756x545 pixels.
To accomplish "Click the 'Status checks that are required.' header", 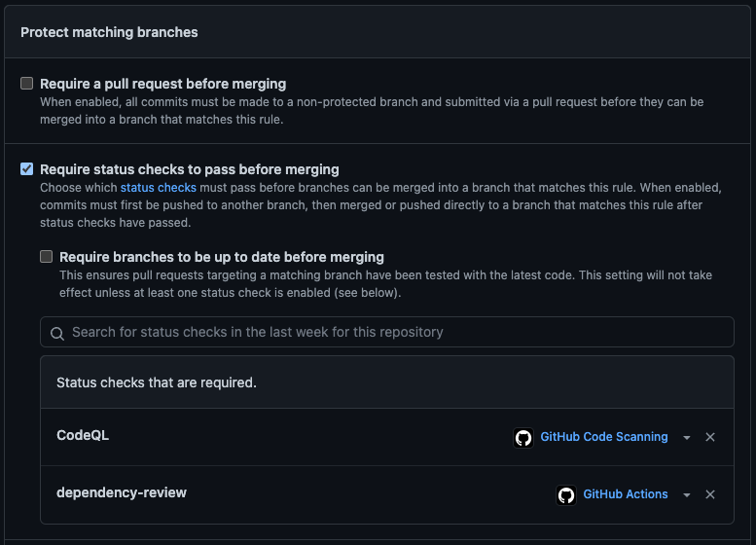I will [x=157, y=382].
